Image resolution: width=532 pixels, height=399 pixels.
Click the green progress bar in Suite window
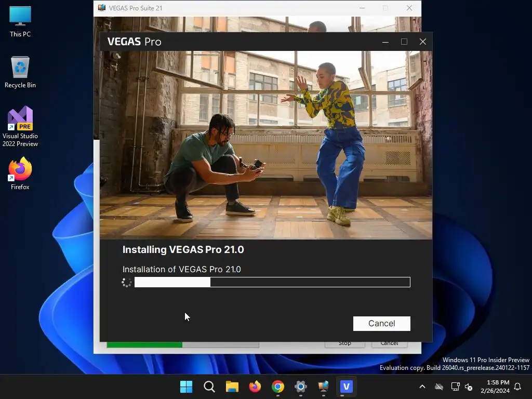pyautogui.click(x=182, y=345)
